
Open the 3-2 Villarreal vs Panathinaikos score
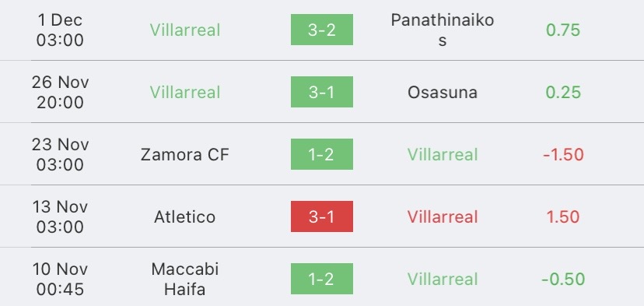click(x=321, y=30)
